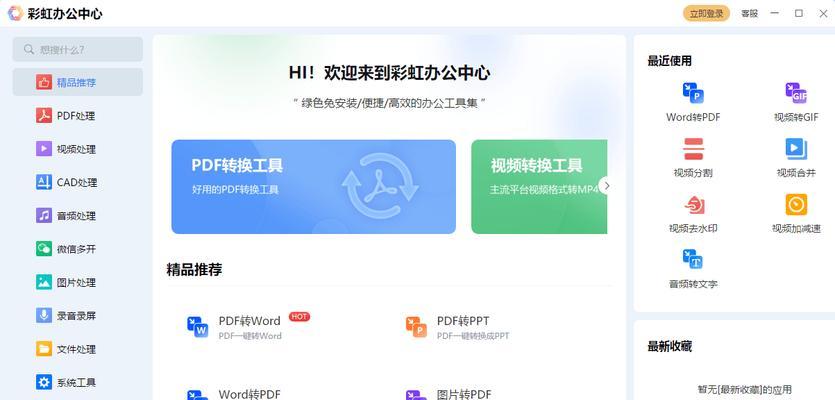Click the PDF一键转换成PPT description text
Screen dimensions: 835x400
point(473,336)
